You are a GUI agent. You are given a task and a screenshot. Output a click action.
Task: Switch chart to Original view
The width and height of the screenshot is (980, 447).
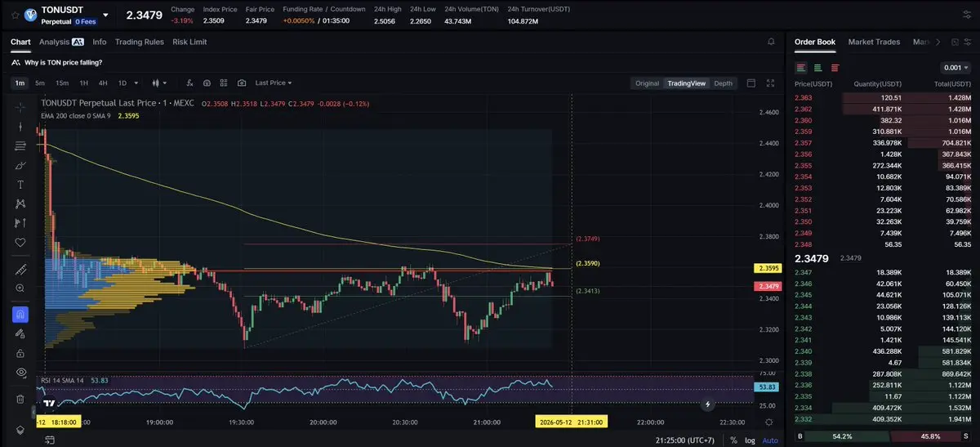point(647,83)
